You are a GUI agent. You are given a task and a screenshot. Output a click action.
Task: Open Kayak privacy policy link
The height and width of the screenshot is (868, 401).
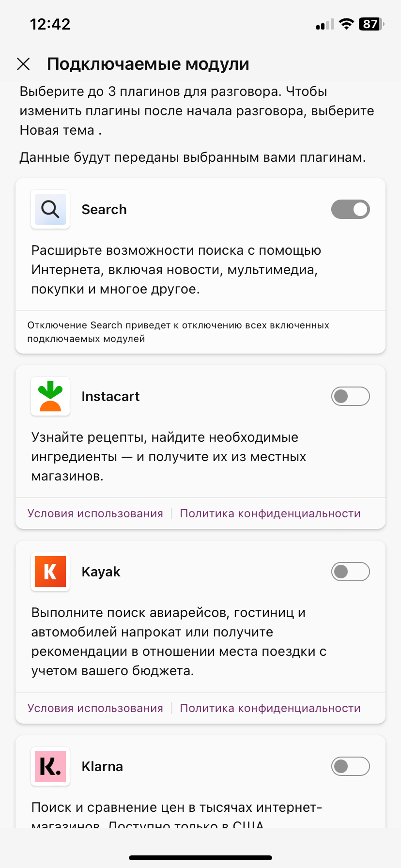270,708
